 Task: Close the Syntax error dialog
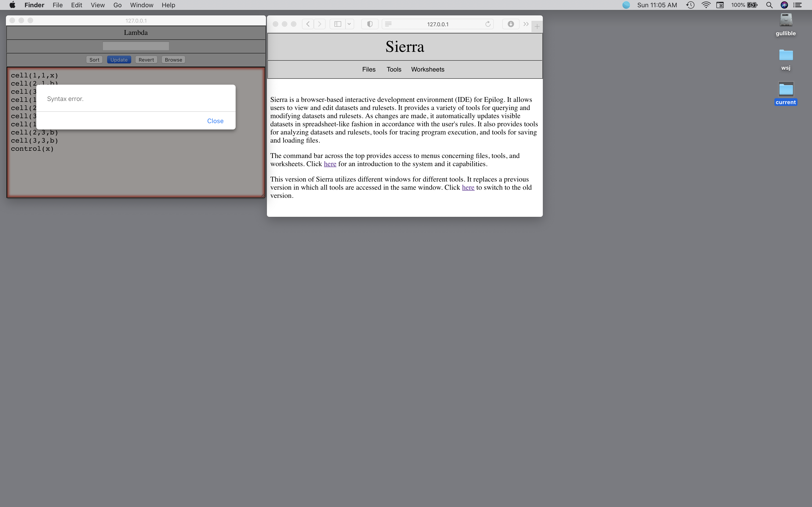215,121
